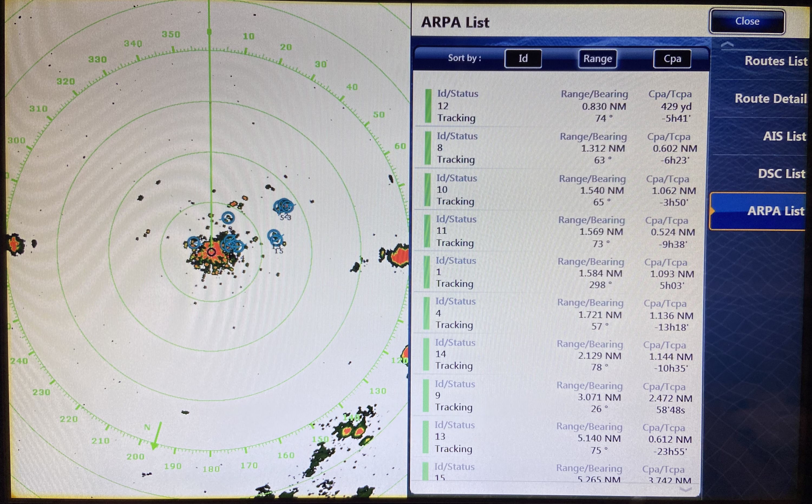Tap the 1.144 NM CPA value

pos(671,357)
